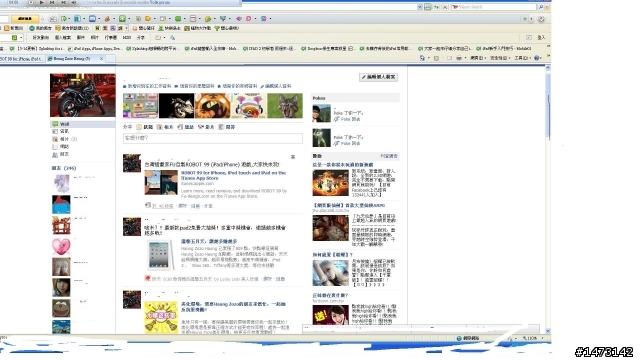The image size is (640, 360).
Task: Click the page vertical scrollbar
Action: (548, 200)
